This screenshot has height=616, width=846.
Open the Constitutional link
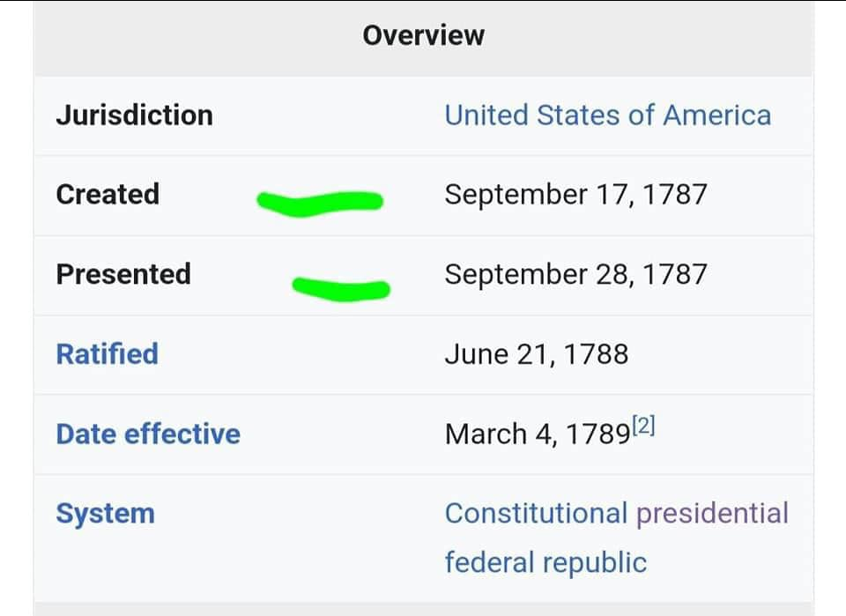pyautogui.click(x=535, y=514)
